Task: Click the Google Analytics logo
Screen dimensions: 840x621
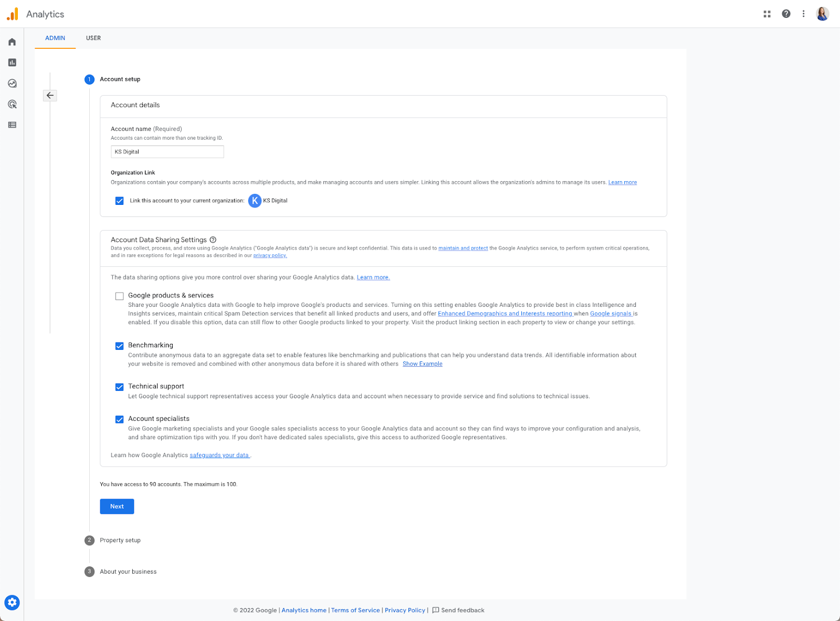Action: [13, 14]
